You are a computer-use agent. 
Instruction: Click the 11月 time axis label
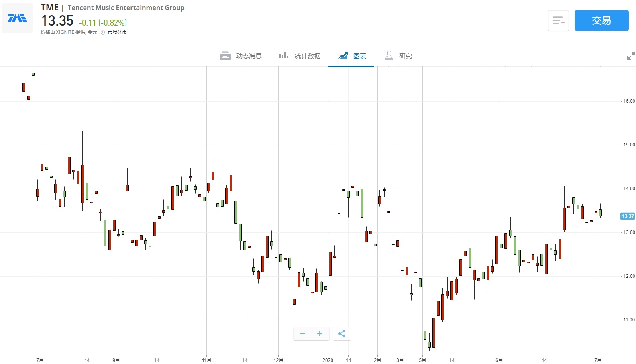[206, 360]
